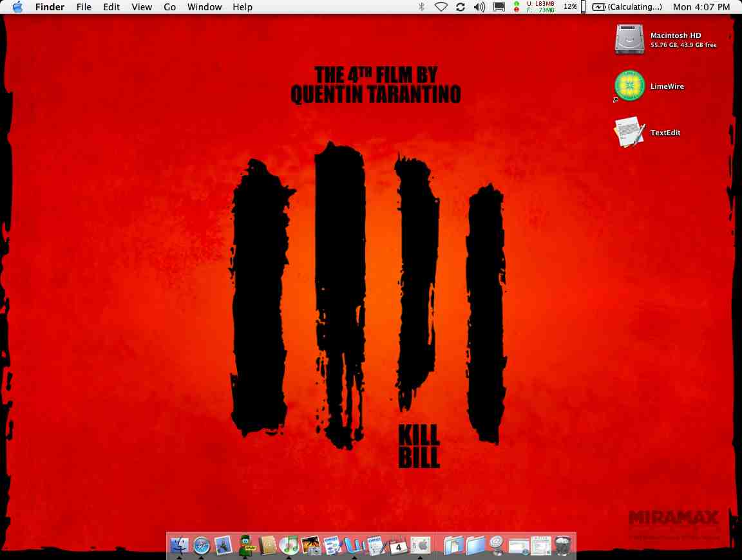
Task: Open the File menu
Action: (84, 6)
